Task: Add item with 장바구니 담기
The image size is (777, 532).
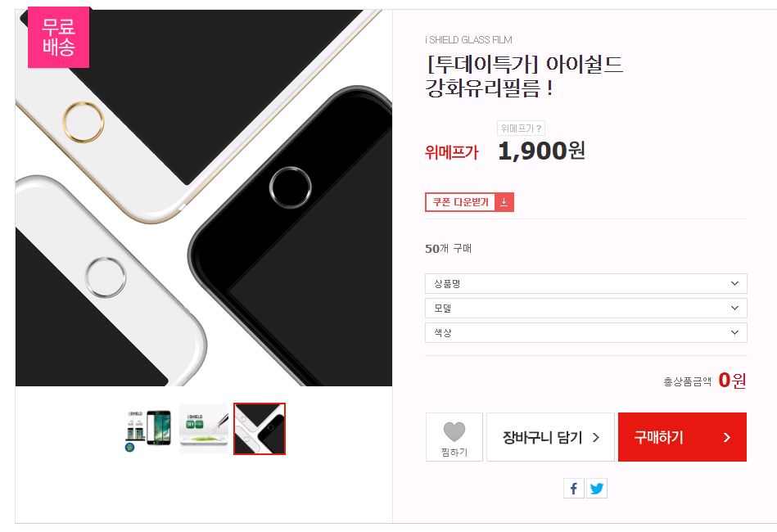Action: coord(550,437)
